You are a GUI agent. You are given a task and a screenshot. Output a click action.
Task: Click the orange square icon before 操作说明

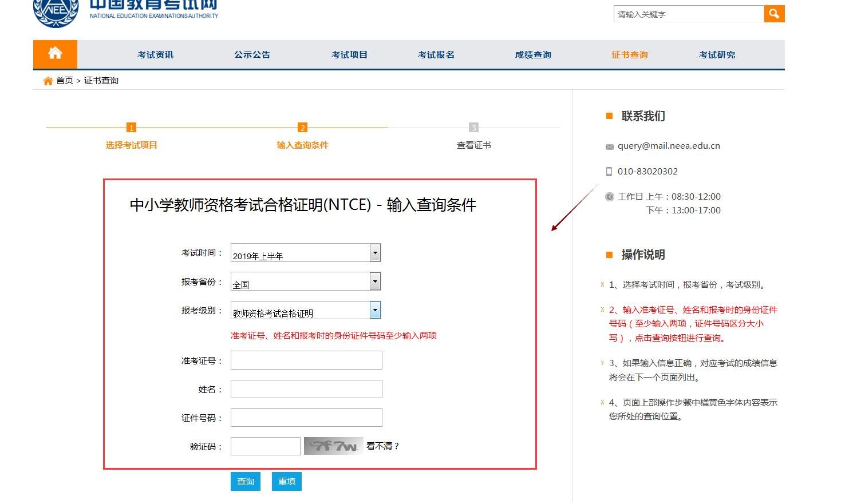[609, 254]
